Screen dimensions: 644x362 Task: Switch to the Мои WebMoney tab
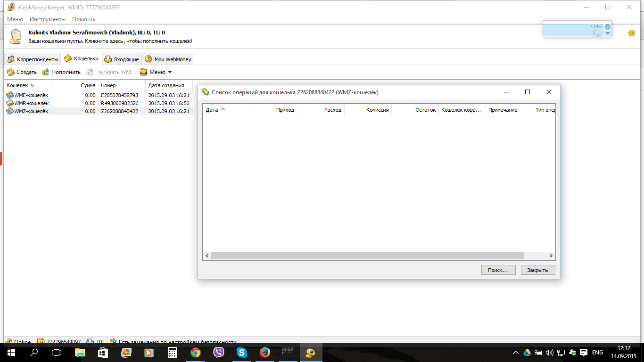click(x=167, y=59)
